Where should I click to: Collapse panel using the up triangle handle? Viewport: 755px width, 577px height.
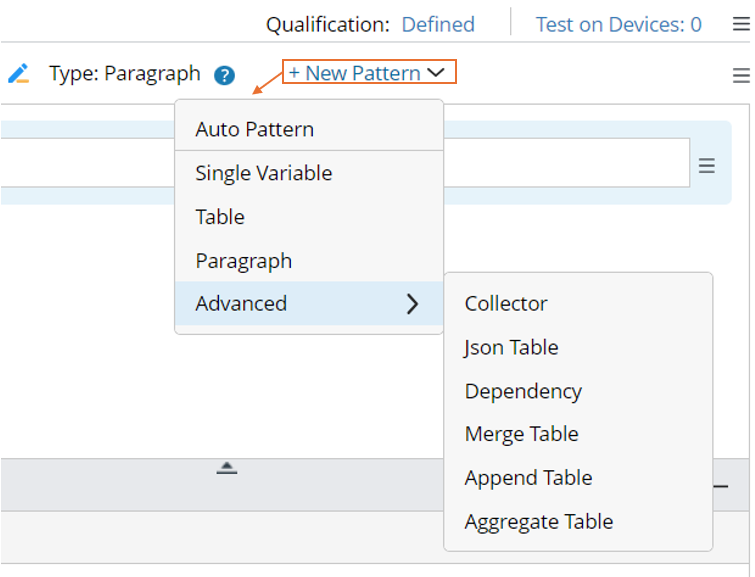tap(227, 467)
